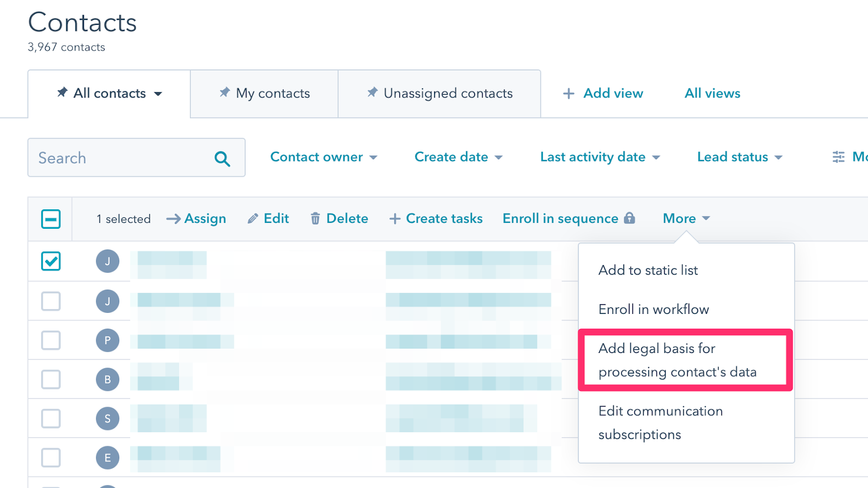Click the avatar icon labeled S
Viewport: 868px width, 488px height.
(107, 419)
